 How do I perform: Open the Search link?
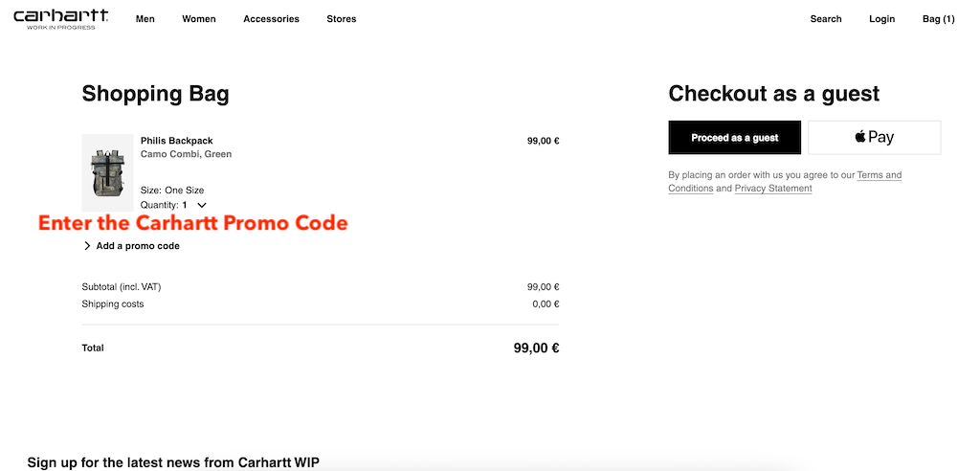[x=826, y=19]
